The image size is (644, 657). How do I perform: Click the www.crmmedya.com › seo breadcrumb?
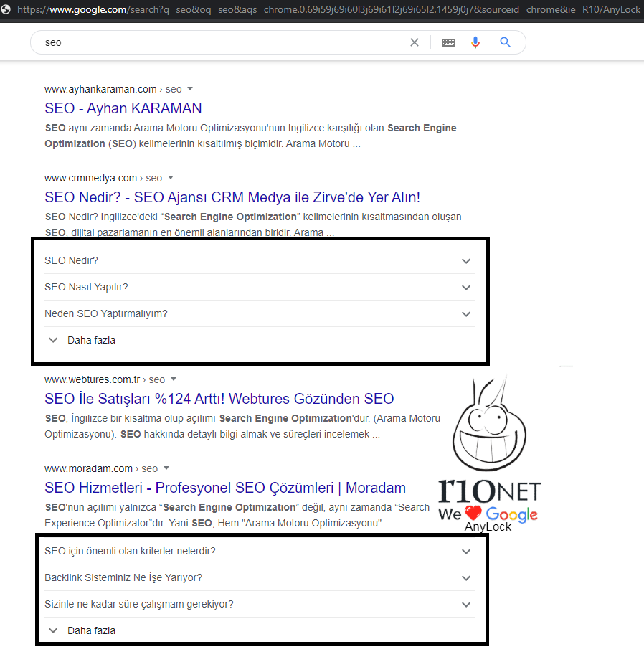point(103,178)
